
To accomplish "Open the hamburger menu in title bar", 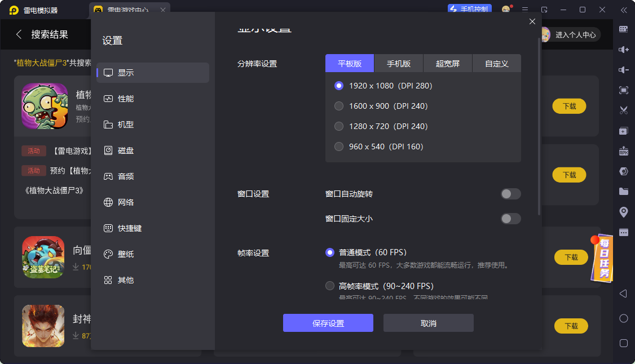I will coord(525,10).
